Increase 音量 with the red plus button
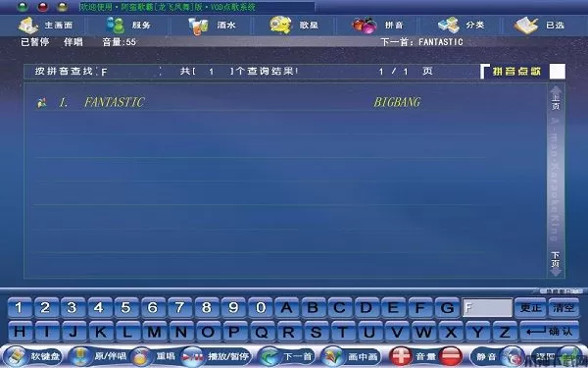 point(401,356)
